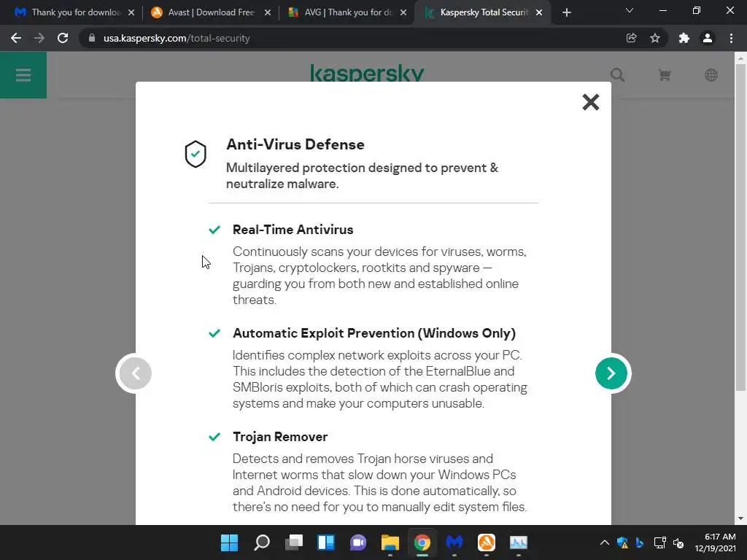Click the address bar URL field
The width and height of the screenshot is (747, 560).
(352, 38)
